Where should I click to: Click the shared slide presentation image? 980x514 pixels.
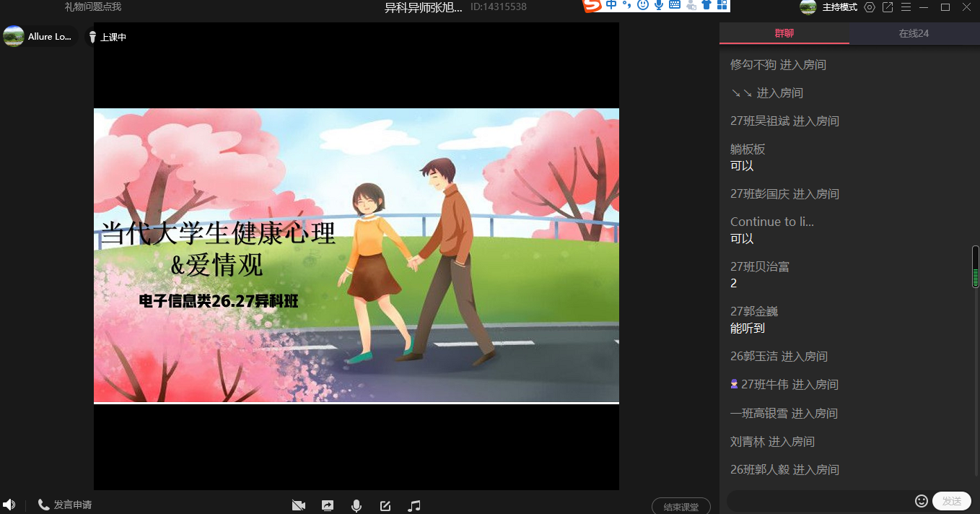(356, 256)
